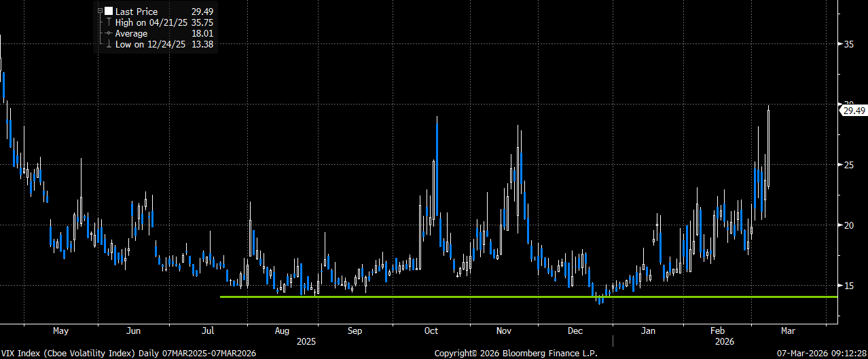Click the May label on the time axis
Screen dimensions: 868x359
[x=60, y=331]
